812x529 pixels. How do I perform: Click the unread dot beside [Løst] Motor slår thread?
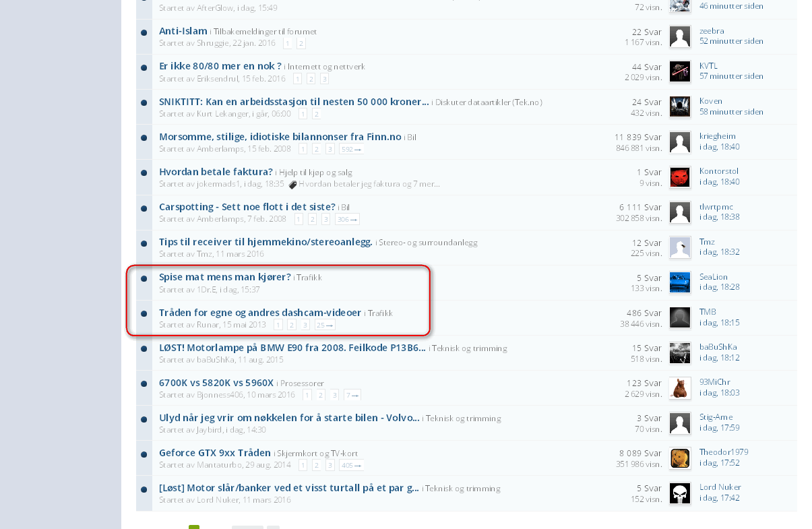point(144,489)
